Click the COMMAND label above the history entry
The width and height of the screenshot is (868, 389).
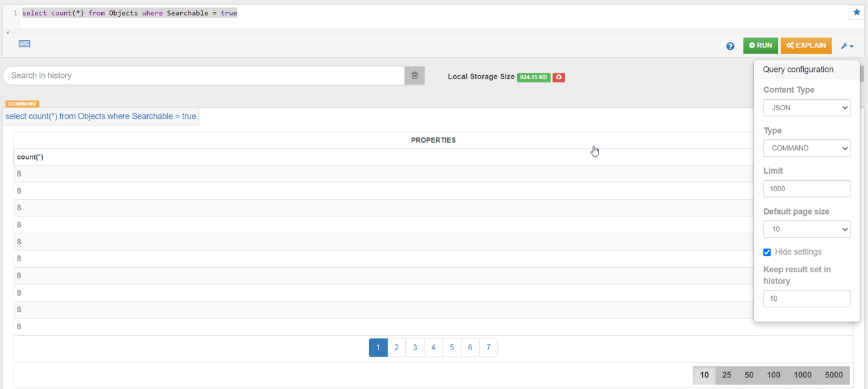click(x=23, y=104)
